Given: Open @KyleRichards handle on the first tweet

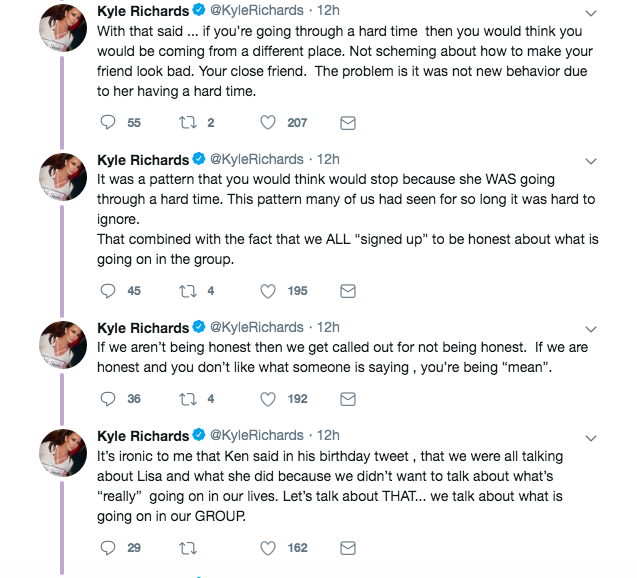Looking at the screenshot, I should 257,10.
